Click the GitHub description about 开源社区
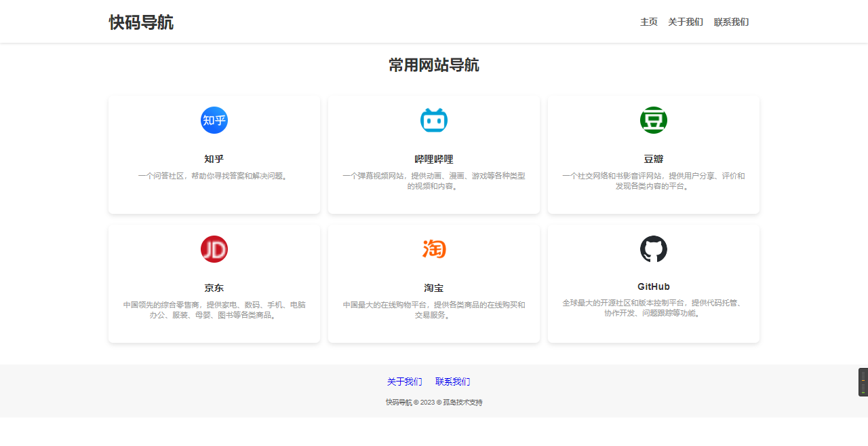Viewport: 868px width, 446px height. (654, 308)
